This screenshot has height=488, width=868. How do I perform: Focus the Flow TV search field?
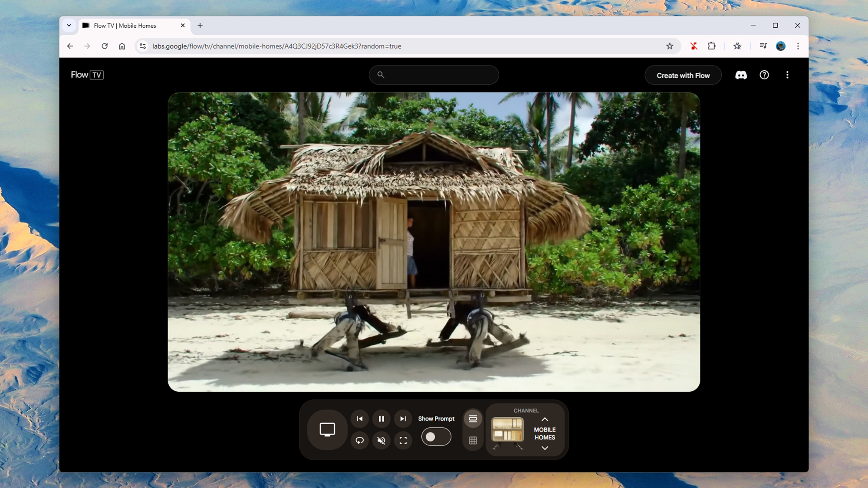434,75
